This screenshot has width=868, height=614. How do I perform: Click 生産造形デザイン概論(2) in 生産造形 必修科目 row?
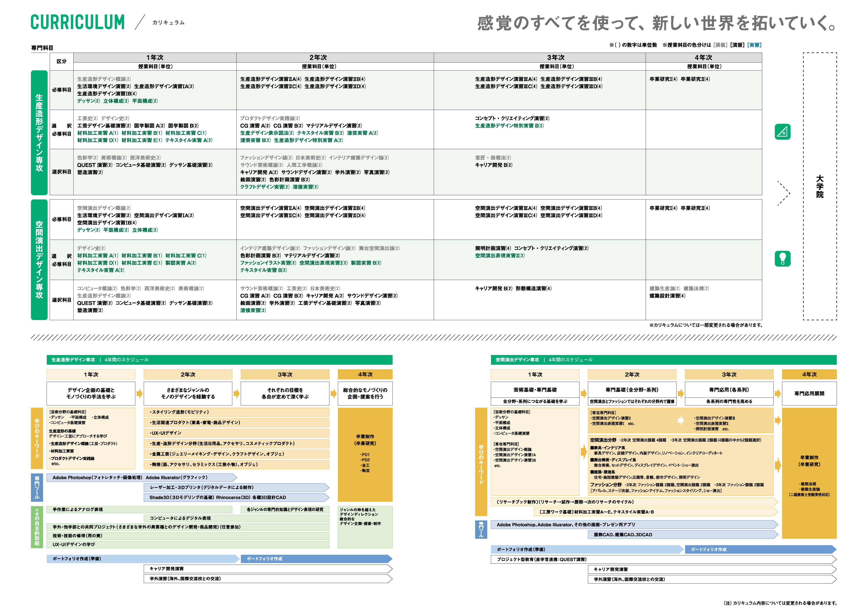coord(104,79)
